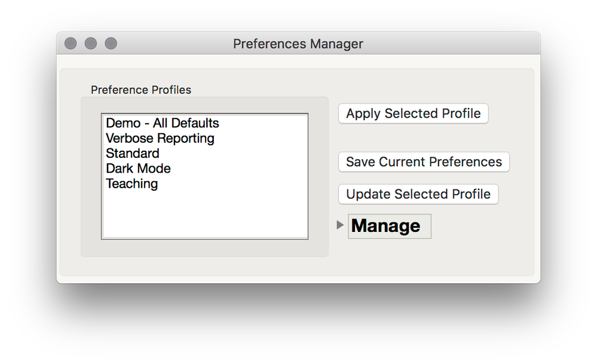This screenshot has height=364, width=597.
Task: Click the yellow minimize window button
Action: 90,42
